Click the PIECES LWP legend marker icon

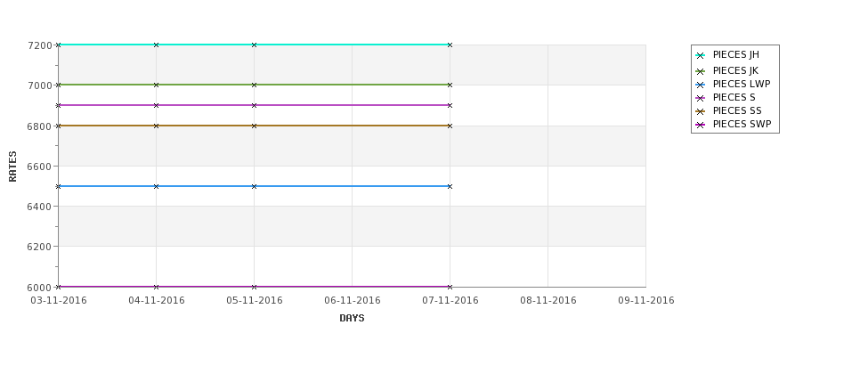(x=701, y=85)
